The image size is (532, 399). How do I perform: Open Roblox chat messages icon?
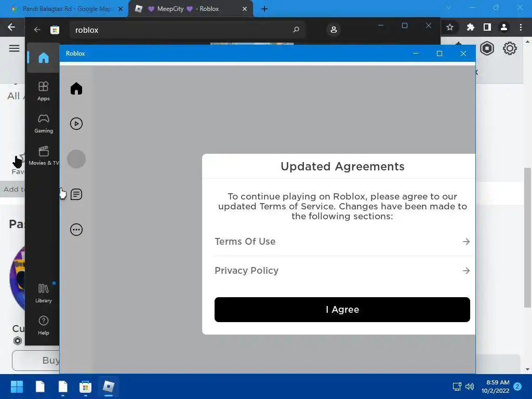point(76,194)
